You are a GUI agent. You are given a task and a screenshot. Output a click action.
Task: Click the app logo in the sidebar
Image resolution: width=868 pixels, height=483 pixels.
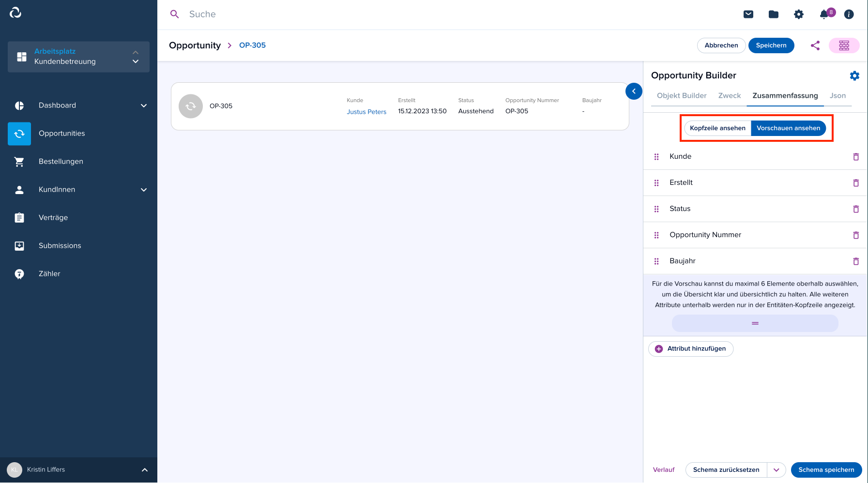tap(15, 13)
